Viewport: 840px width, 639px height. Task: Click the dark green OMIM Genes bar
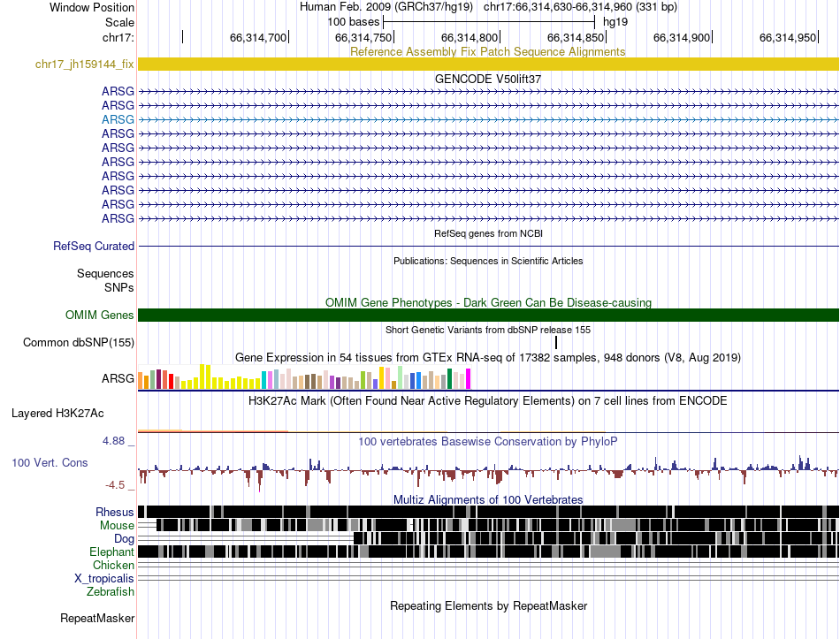pos(488,315)
